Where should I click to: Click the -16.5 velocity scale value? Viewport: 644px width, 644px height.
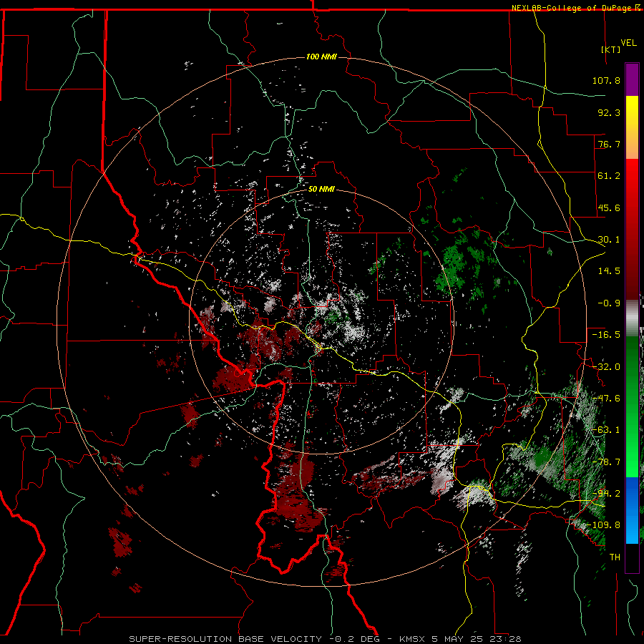pos(606,335)
